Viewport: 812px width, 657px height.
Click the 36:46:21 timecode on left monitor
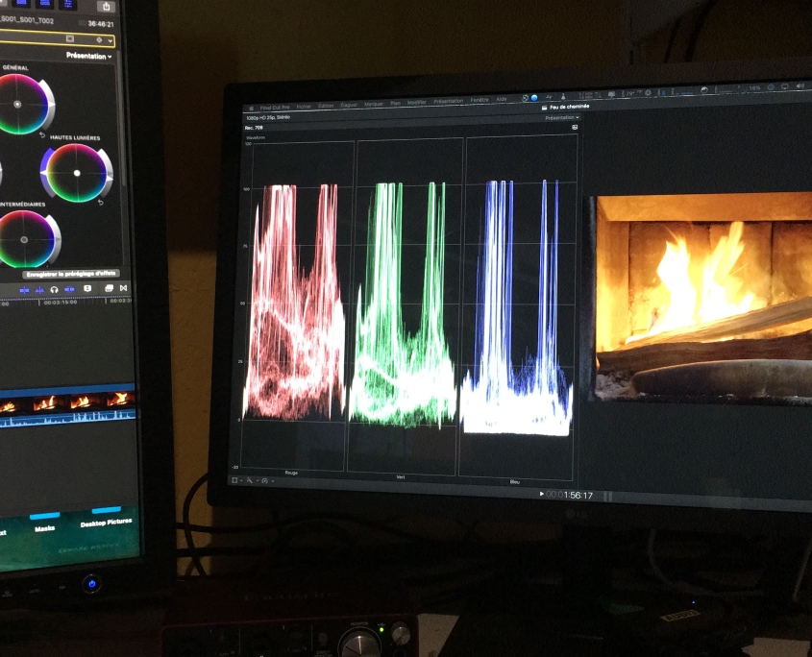pyautogui.click(x=101, y=23)
